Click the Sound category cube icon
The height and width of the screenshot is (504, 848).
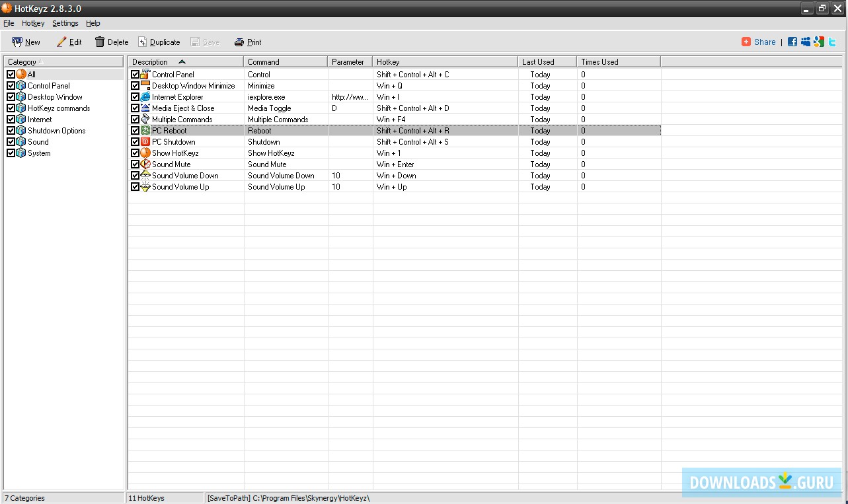[21, 142]
